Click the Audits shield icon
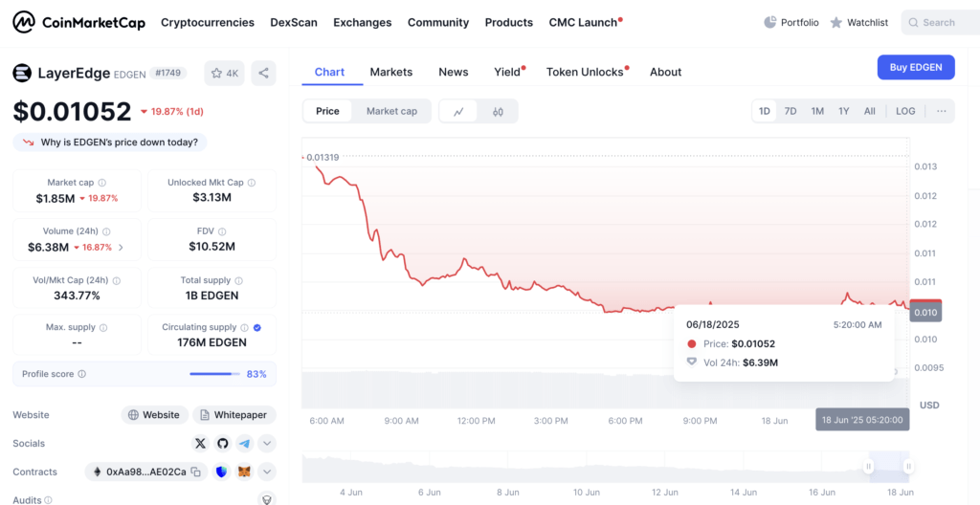 tap(267, 499)
